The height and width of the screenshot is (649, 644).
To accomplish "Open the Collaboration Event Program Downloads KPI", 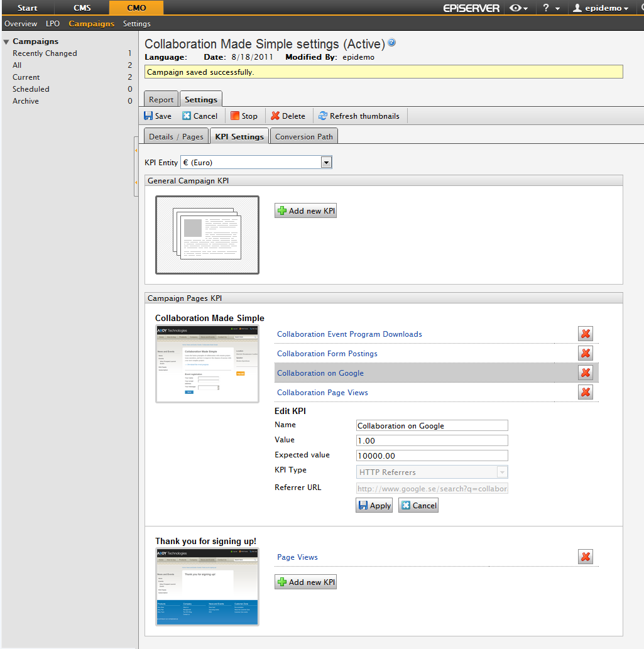I will 349,334.
